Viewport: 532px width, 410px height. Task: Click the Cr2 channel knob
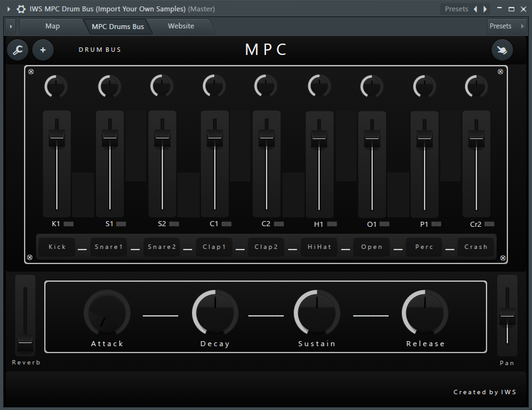pos(476,87)
